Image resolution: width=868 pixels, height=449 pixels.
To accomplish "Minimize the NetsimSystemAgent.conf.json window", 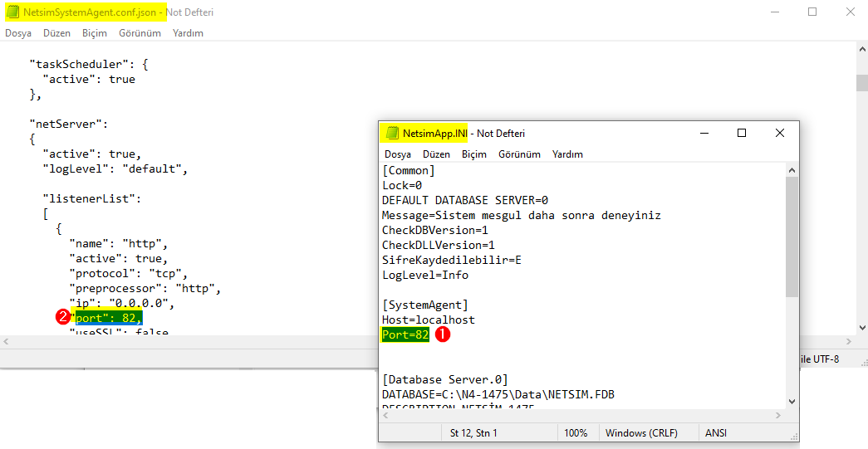I will coord(774,12).
